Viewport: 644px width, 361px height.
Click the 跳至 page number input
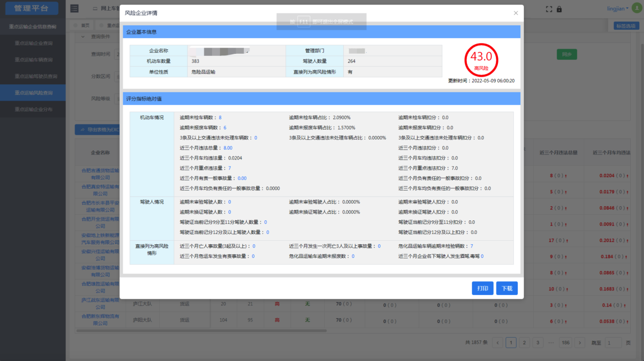pyautogui.click(x=613, y=343)
